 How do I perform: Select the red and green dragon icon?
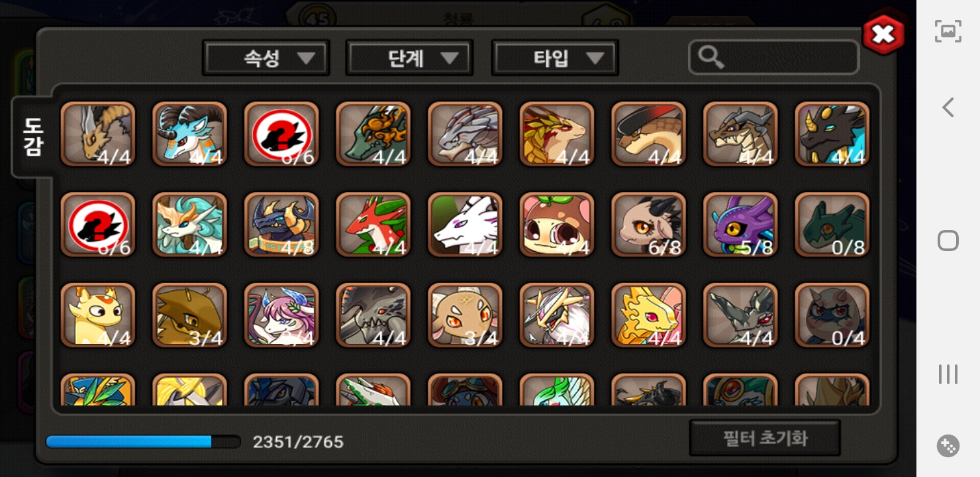click(x=373, y=225)
